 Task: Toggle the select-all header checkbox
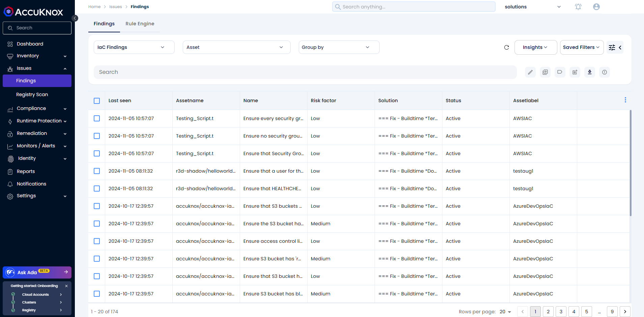97,101
